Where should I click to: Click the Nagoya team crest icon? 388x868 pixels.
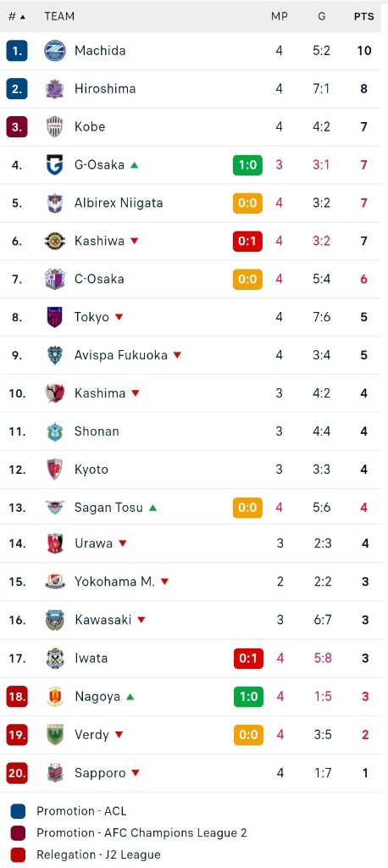click(55, 697)
